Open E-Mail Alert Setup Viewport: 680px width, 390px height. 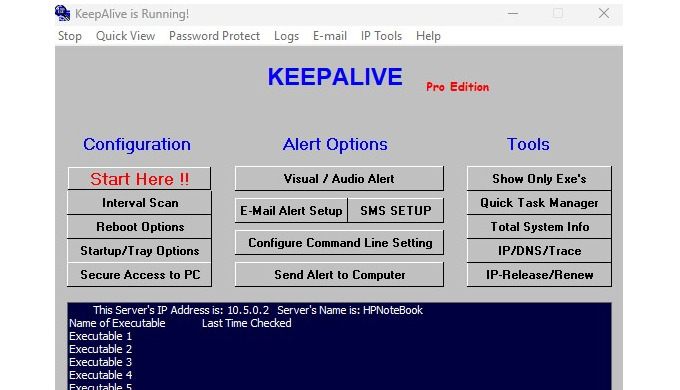pos(291,210)
